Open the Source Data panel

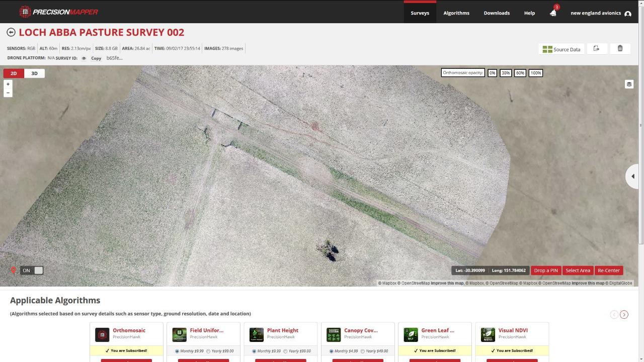[560, 49]
